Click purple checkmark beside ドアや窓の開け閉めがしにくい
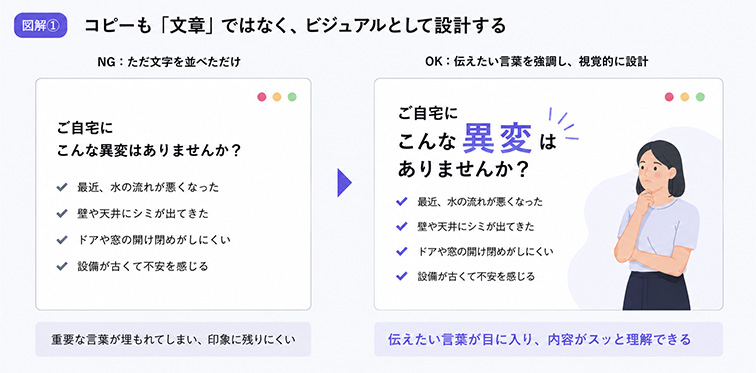This screenshot has height=373, width=756. tap(402, 252)
